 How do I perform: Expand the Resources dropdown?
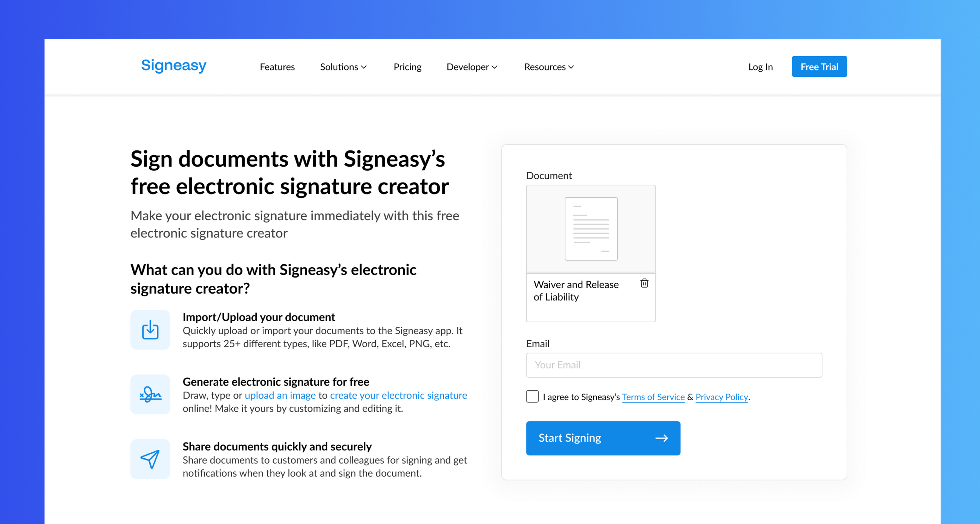coord(548,67)
